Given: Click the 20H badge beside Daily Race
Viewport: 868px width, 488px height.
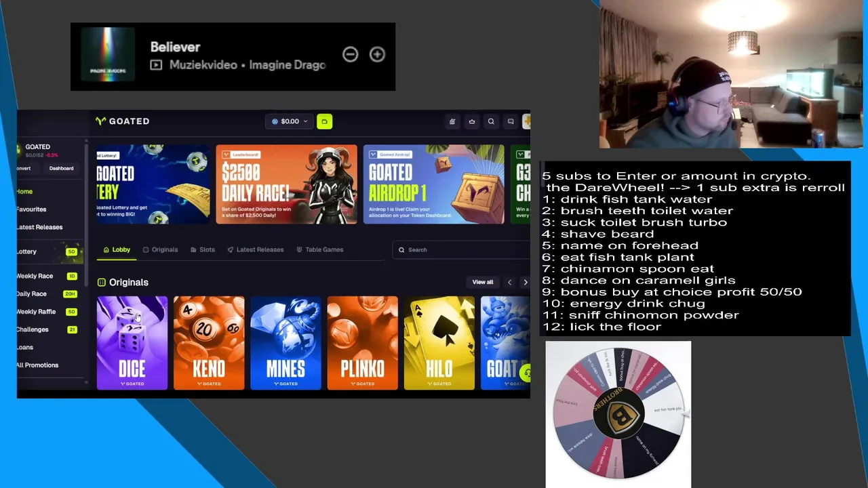Looking at the screenshot, I should 69,294.
